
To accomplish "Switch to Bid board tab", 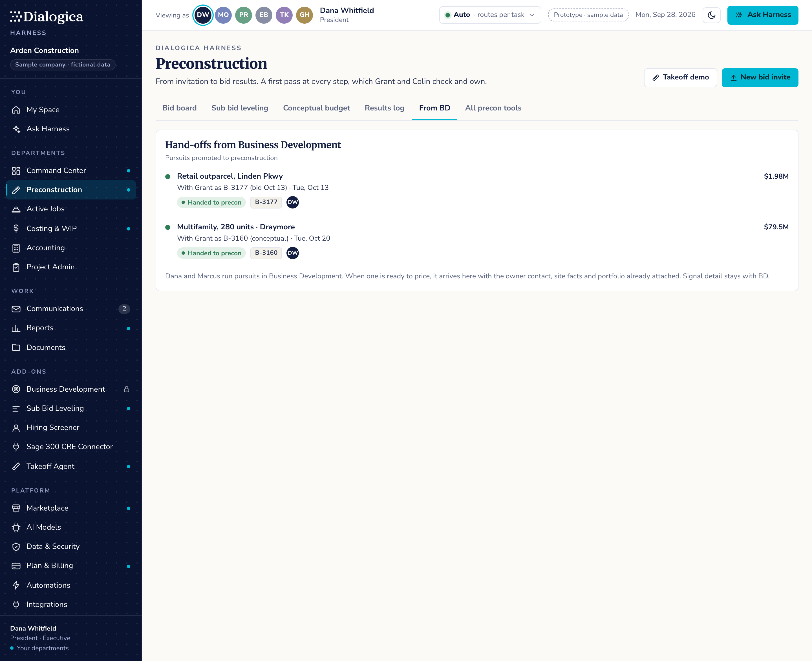I will click(x=180, y=108).
